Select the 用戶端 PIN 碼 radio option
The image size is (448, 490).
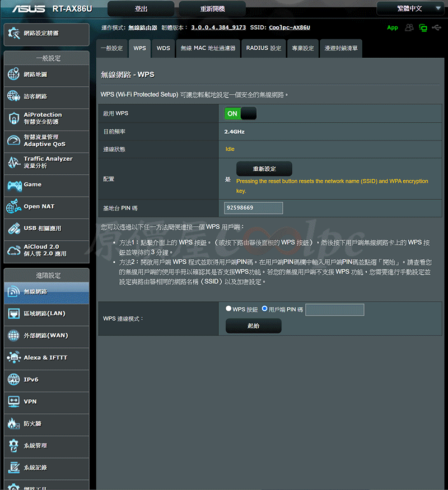(x=264, y=309)
